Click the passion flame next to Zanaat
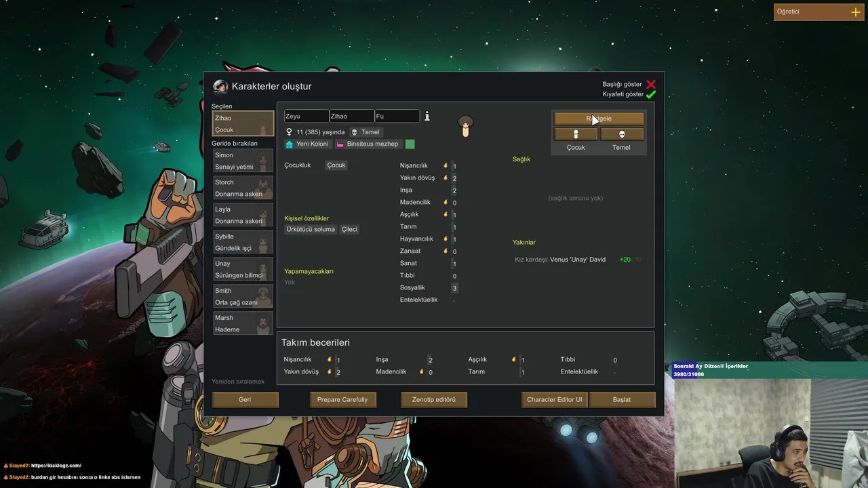Image resolution: width=868 pixels, height=488 pixels. [x=446, y=251]
